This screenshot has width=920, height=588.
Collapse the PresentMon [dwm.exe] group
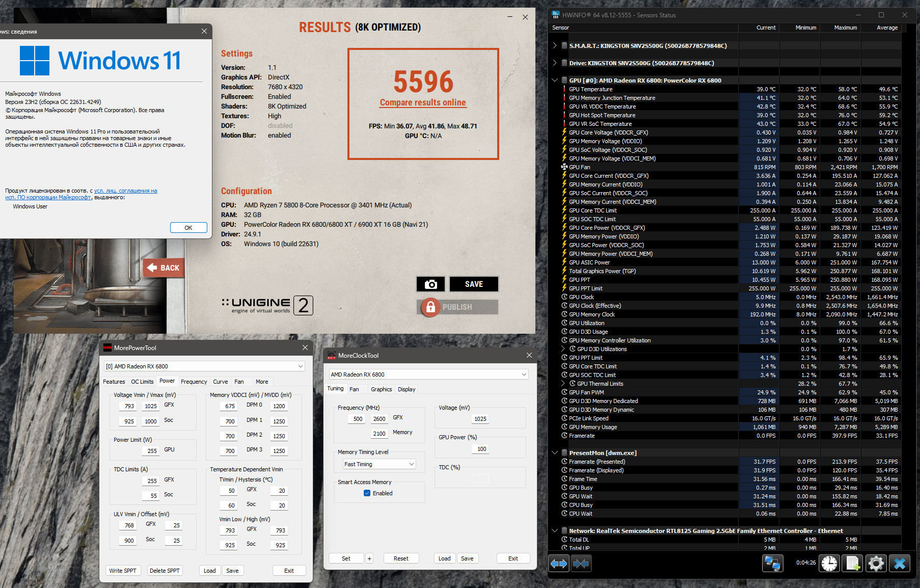pos(555,453)
